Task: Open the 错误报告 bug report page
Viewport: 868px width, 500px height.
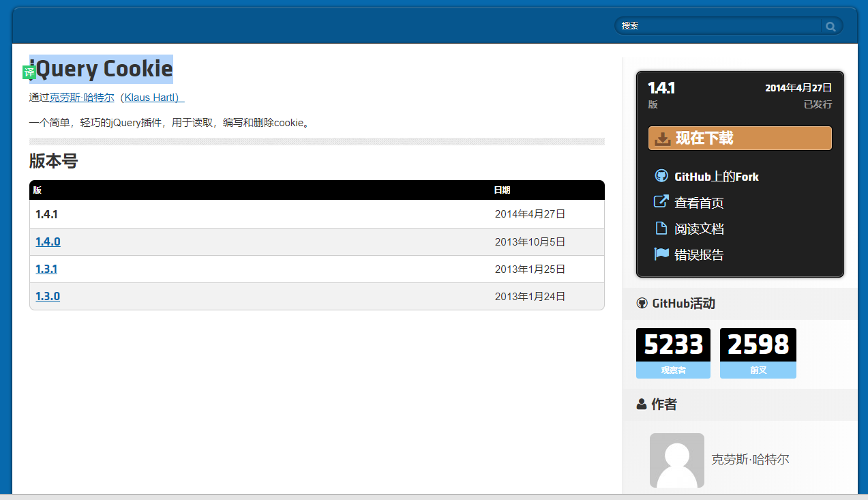Action: (698, 254)
